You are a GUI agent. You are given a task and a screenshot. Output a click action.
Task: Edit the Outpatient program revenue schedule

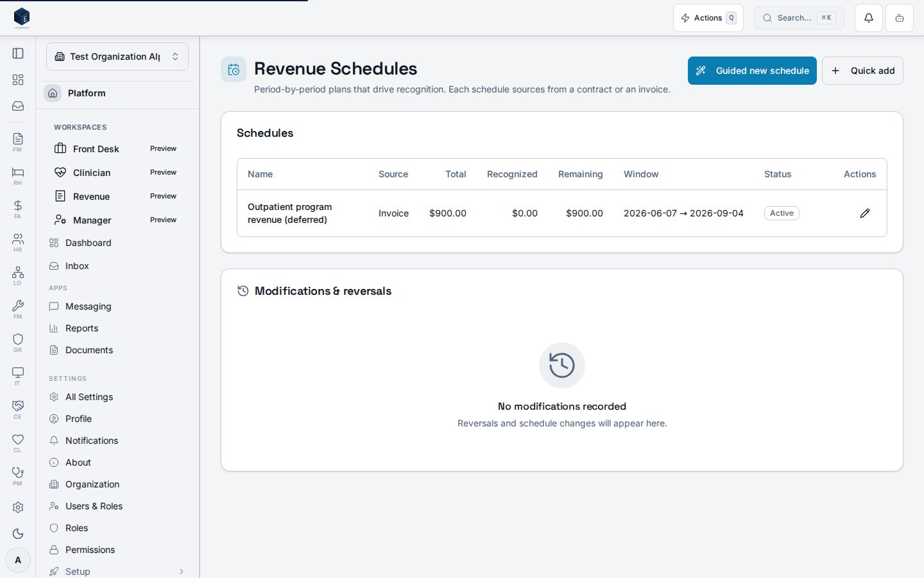point(865,213)
